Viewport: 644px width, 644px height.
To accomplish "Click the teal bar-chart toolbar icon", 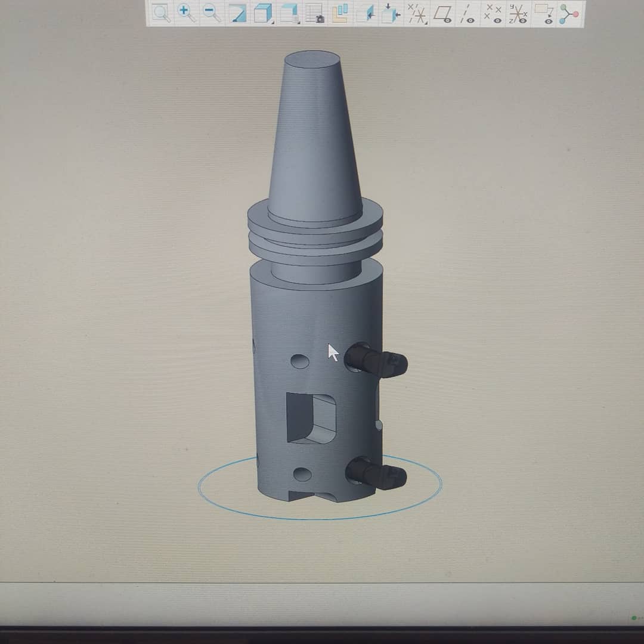I will click(340, 13).
